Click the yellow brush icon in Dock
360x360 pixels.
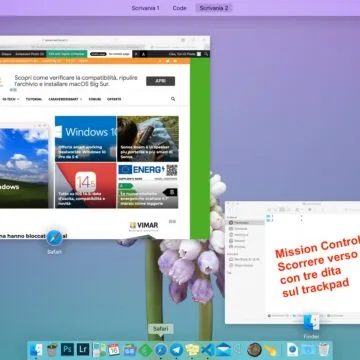click(x=270, y=350)
